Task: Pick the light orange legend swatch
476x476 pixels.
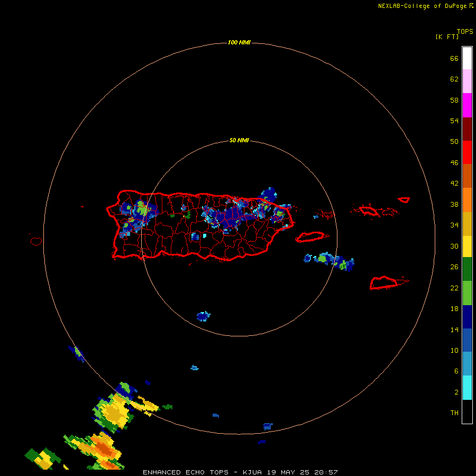Action: click(x=467, y=200)
